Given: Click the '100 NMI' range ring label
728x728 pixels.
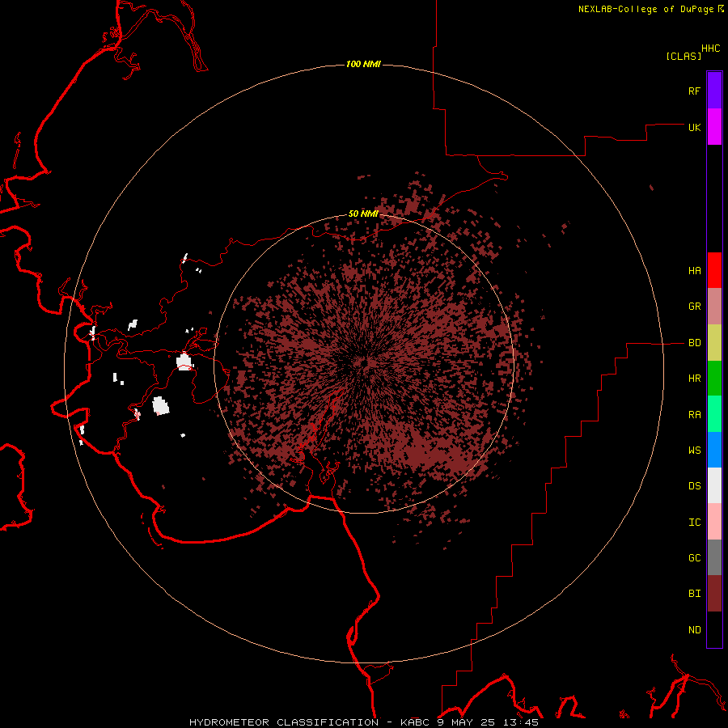Looking at the screenshot, I should (x=363, y=64).
